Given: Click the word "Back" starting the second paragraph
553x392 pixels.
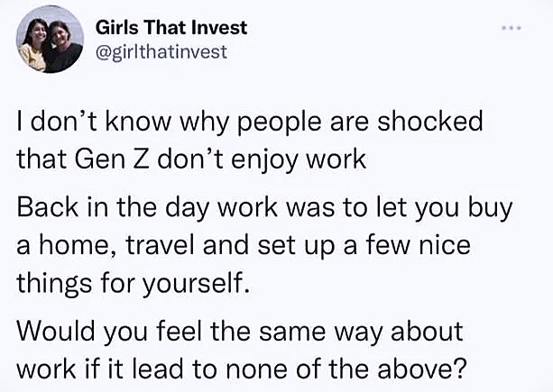Looking at the screenshot, I should [x=42, y=206].
